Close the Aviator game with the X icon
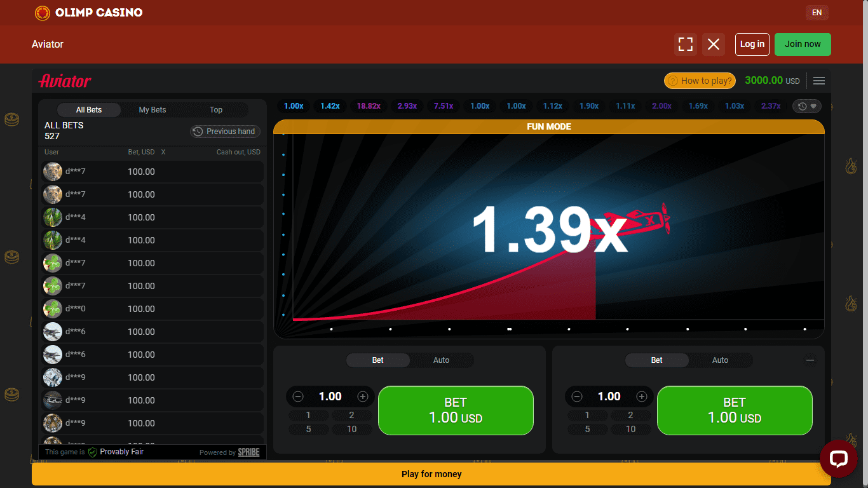This screenshot has width=868, height=488. click(x=714, y=44)
